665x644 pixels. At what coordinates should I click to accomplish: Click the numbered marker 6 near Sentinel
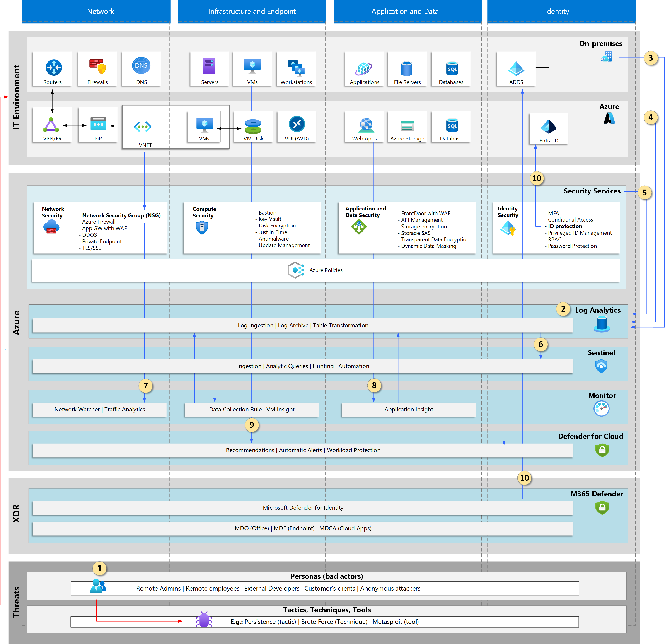coord(541,345)
